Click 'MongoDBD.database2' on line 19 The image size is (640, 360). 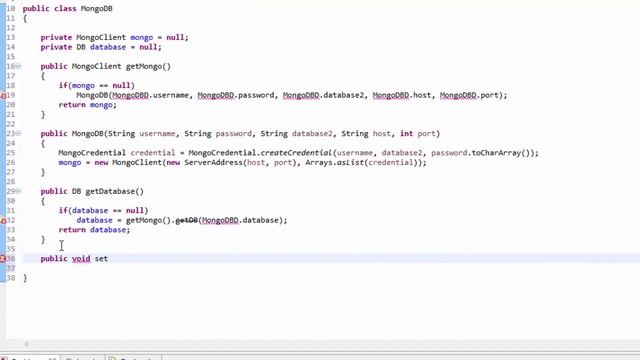pyautogui.click(x=323, y=95)
